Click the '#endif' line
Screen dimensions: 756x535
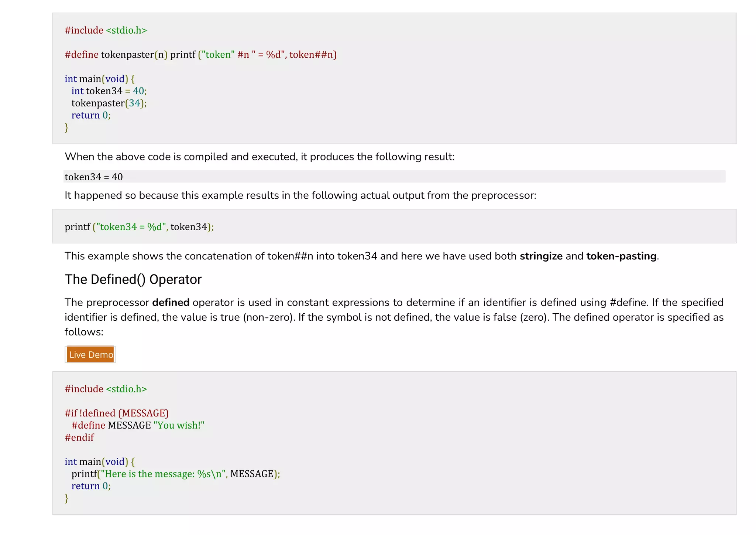(x=79, y=437)
